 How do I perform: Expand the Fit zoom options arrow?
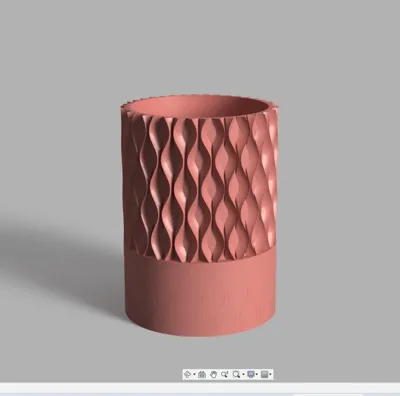[x=243, y=374]
